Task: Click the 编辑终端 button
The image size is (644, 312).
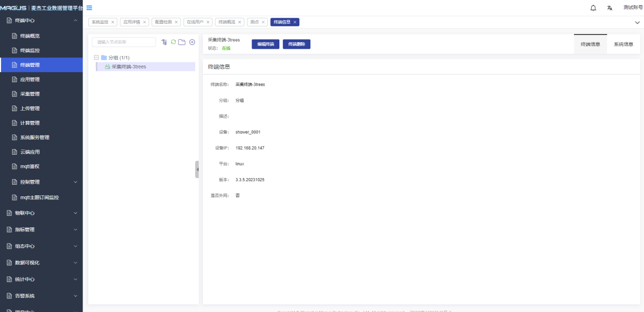Action: pyautogui.click(x=265, y=44)
